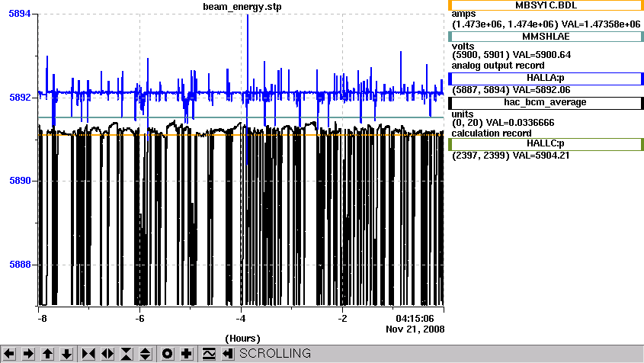Pan the plot up with the up arrow
This screenshot has width=644, height=363.
[47, 354]
